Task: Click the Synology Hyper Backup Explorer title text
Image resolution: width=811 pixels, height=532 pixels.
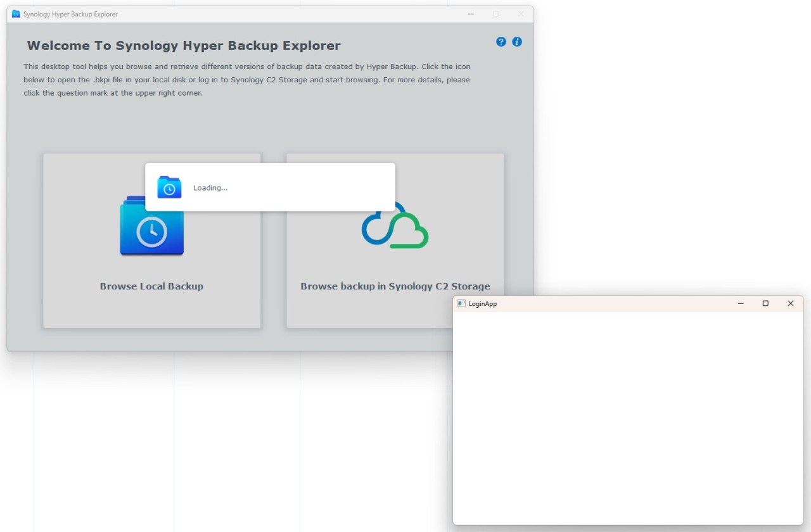Action: pos(70,14)
